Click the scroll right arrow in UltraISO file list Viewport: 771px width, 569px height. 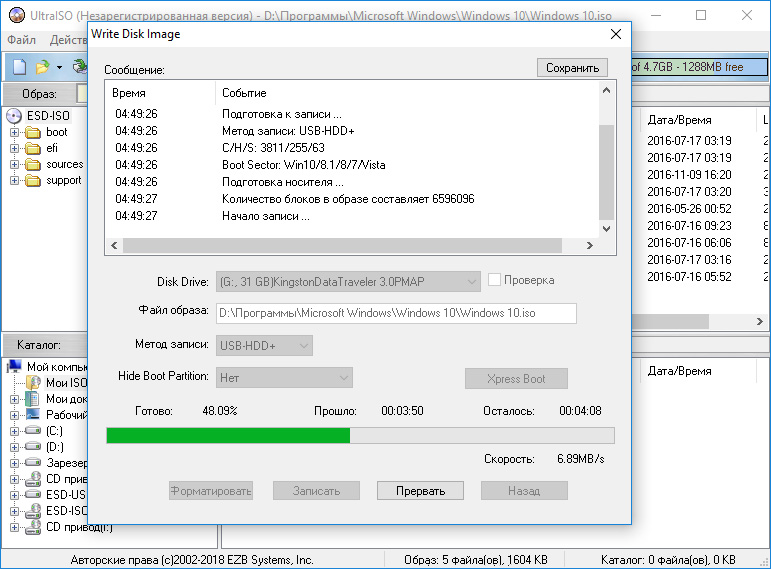760,322
